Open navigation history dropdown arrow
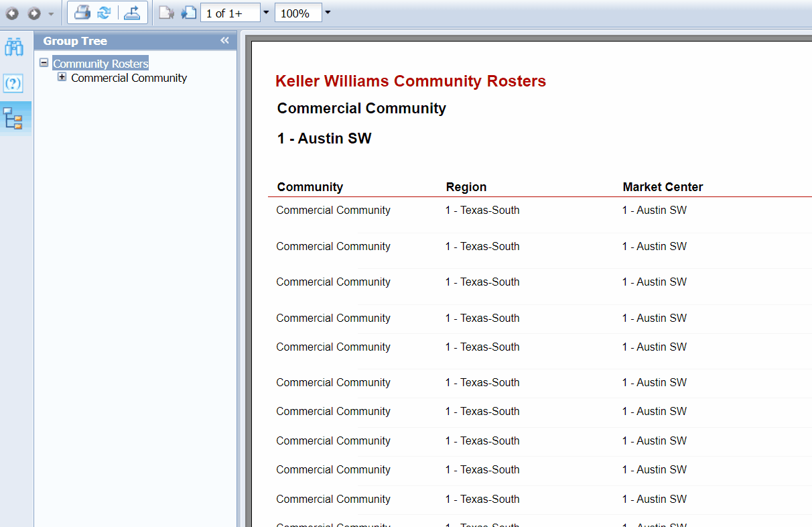 tap(51, 13)
